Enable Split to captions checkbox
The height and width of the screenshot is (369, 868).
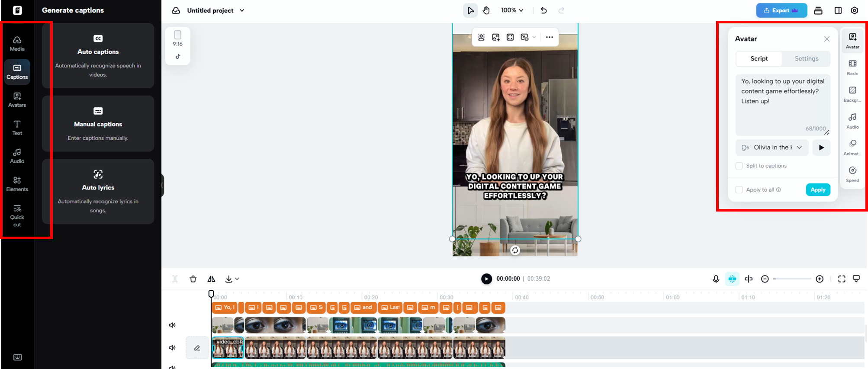click(739, 166)
